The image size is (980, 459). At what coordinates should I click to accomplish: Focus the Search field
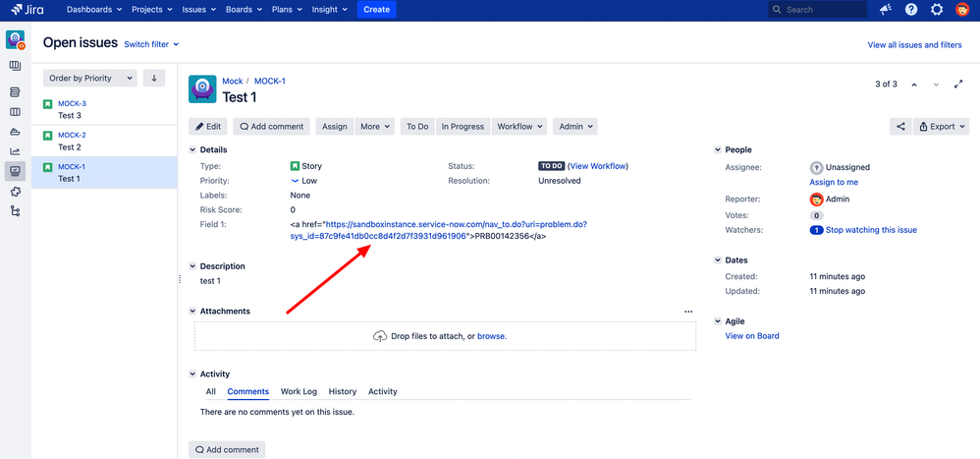coord(817,10)
